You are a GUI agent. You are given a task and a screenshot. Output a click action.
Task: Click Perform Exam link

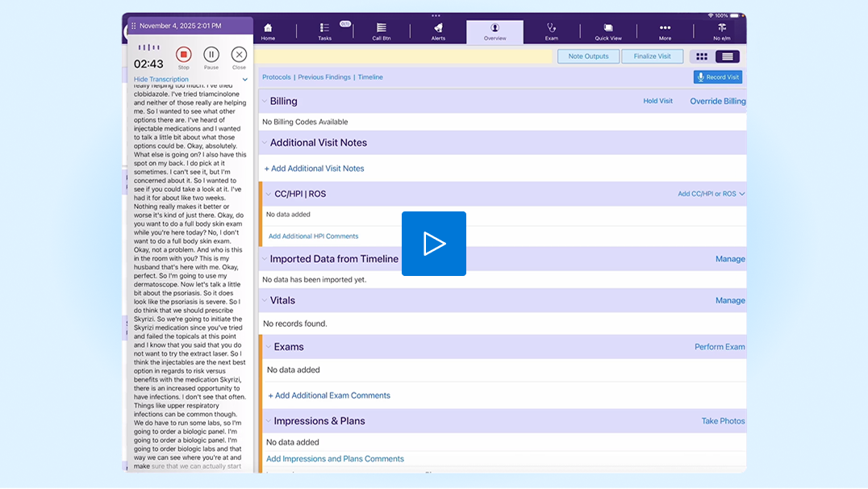tap(720, 347)
